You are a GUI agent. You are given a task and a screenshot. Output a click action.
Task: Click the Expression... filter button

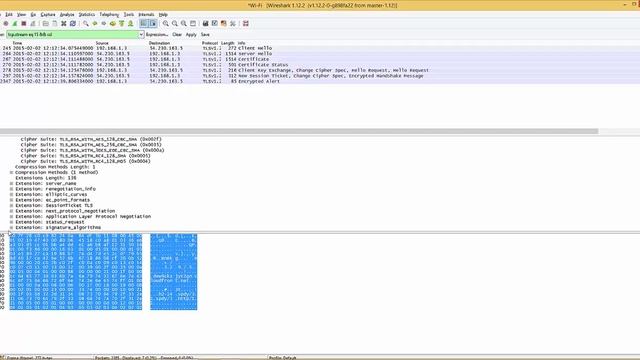[x=157, y=35]
